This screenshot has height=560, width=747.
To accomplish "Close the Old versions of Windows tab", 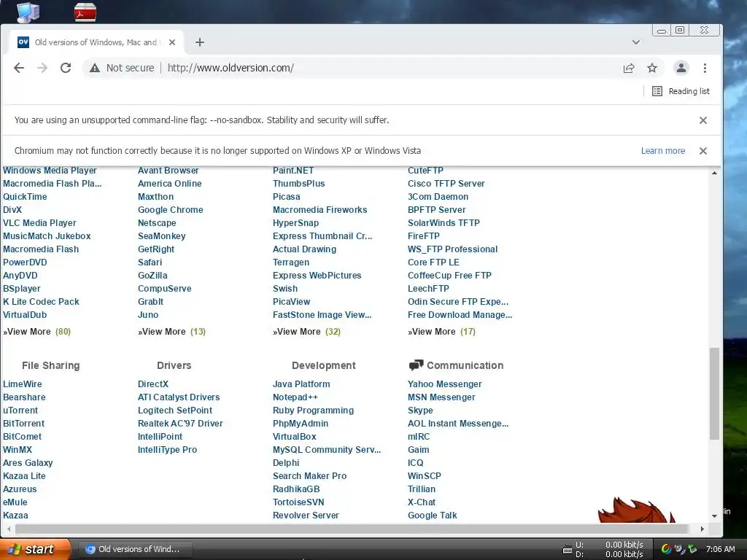I will click(x=172, y=42).
